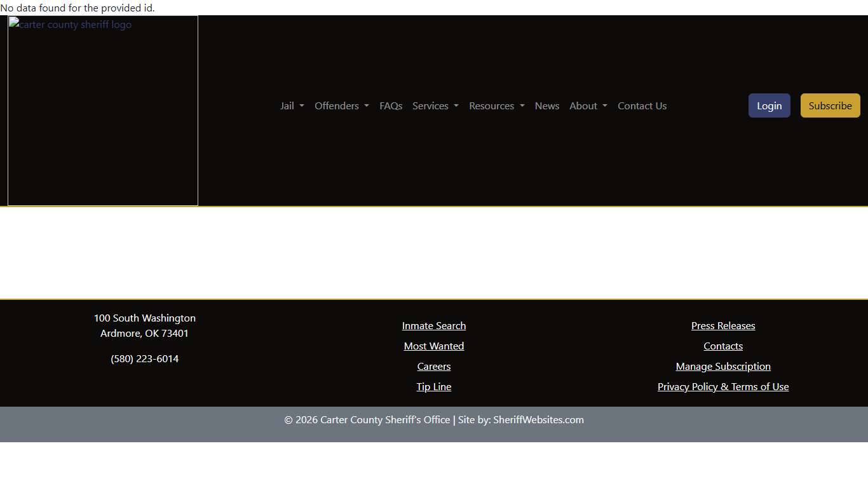Open Manage Subscription
Viewport: 868px width, 488px height.
pos(723,366)
